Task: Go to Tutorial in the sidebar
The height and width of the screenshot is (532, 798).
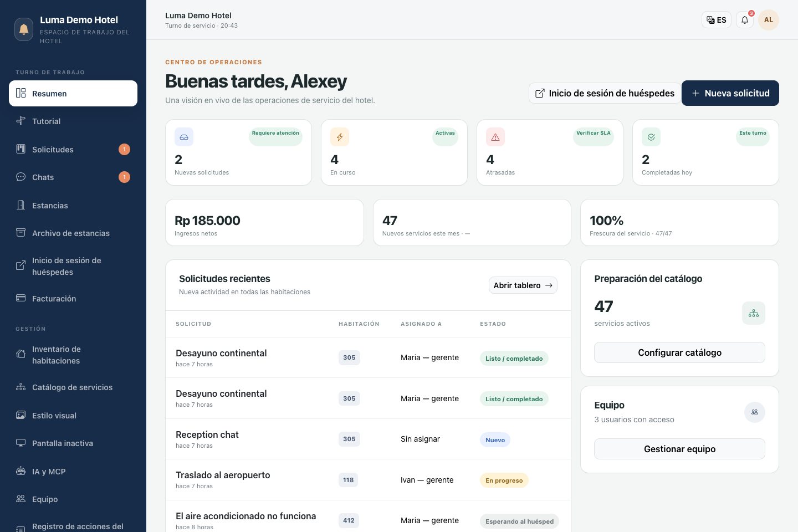Action: (x=73, y=121)
